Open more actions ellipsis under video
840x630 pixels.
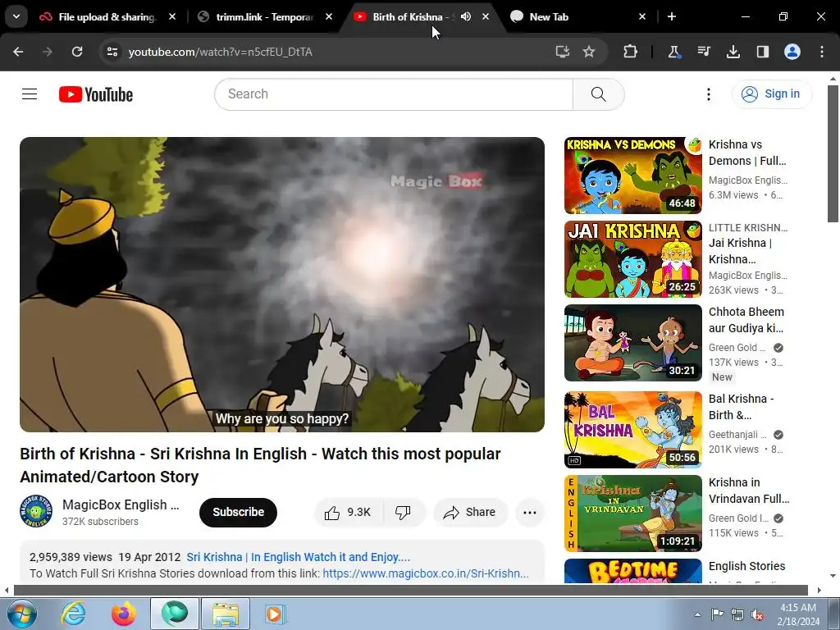tap(529, 512)
